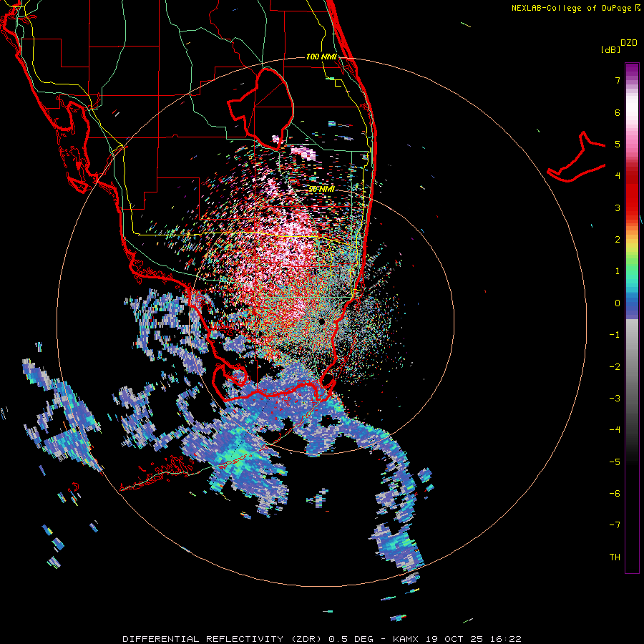The height and width of the screenshot is (644, 644).
Task: Click the DZD label above the color scale
Action: 629,43
